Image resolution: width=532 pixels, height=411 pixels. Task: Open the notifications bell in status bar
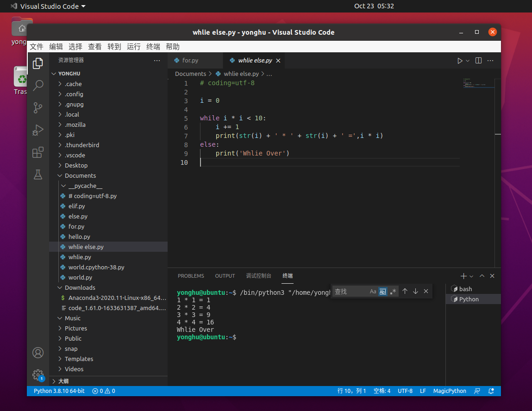tap(491, 391)
